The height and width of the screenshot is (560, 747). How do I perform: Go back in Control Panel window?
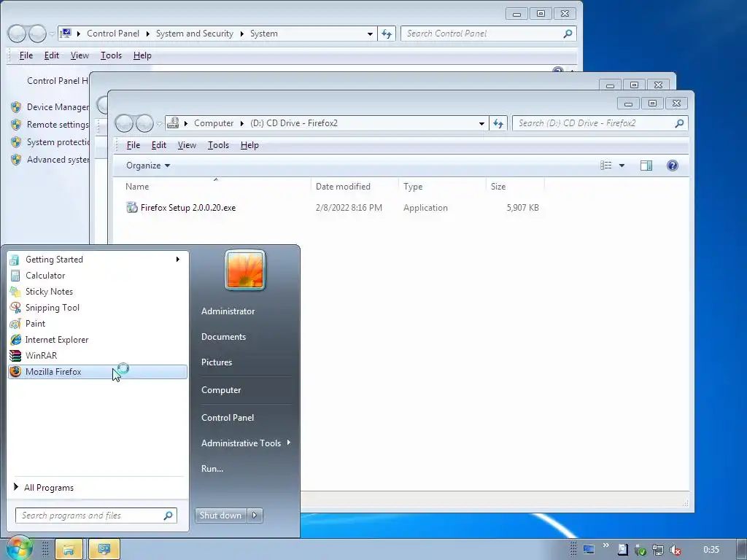point(17,34)
